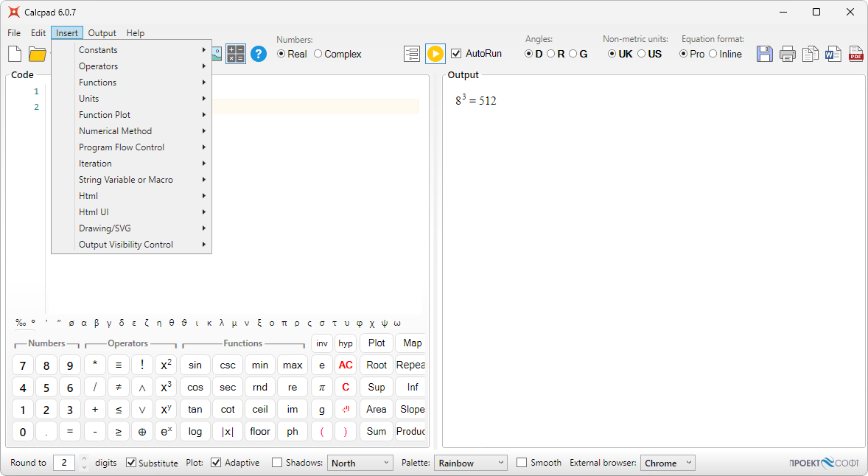Screen dimensions: 868x476
Task: Click the red backspace key
Action: 346,409
